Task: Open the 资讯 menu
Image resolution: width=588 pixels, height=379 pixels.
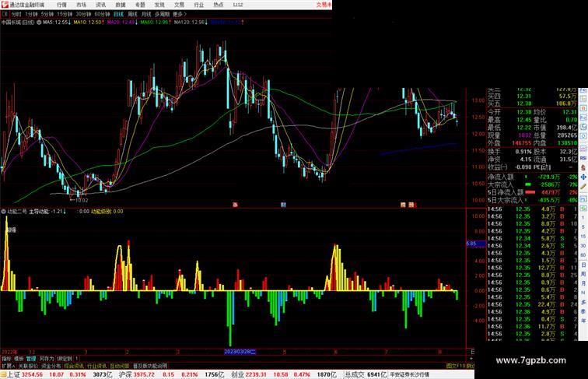Action: coord(101,5)
